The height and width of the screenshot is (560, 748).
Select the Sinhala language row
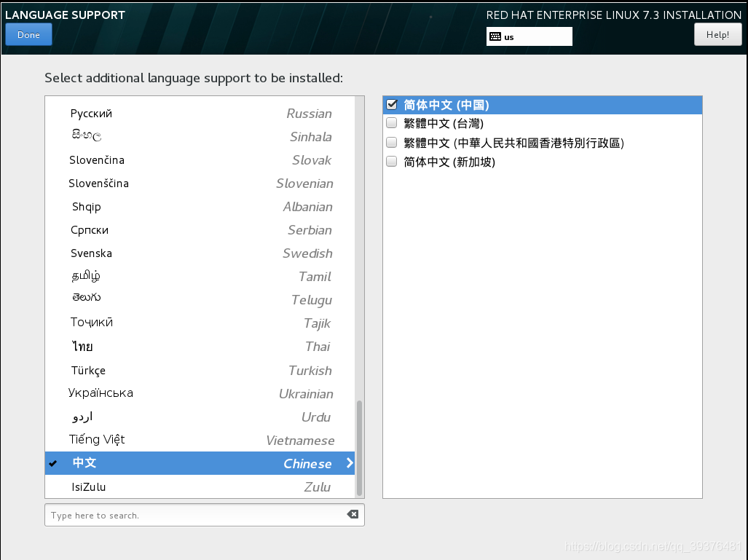(200, 137)
